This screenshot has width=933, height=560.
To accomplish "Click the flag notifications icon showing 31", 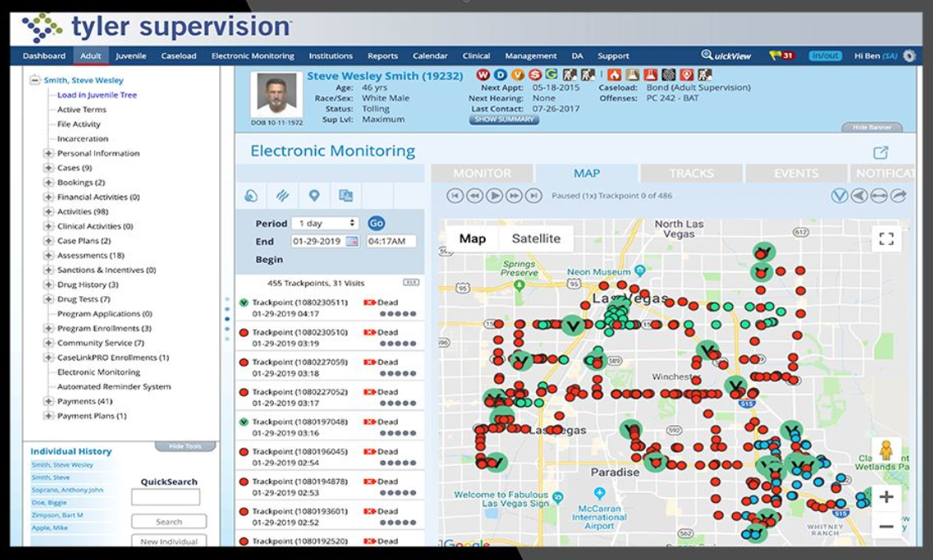I will click(x=780, y=55).
